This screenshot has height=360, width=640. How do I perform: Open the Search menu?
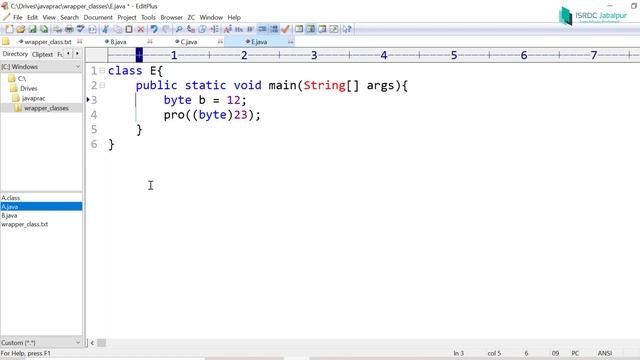pyautogui.click(x=69, y=18)
